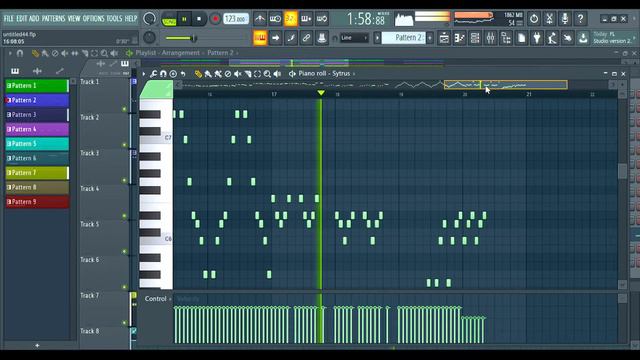Select Pattern 4 in the picker
The height and width of the screenshot is (360, 640).
tap(37, 129)
